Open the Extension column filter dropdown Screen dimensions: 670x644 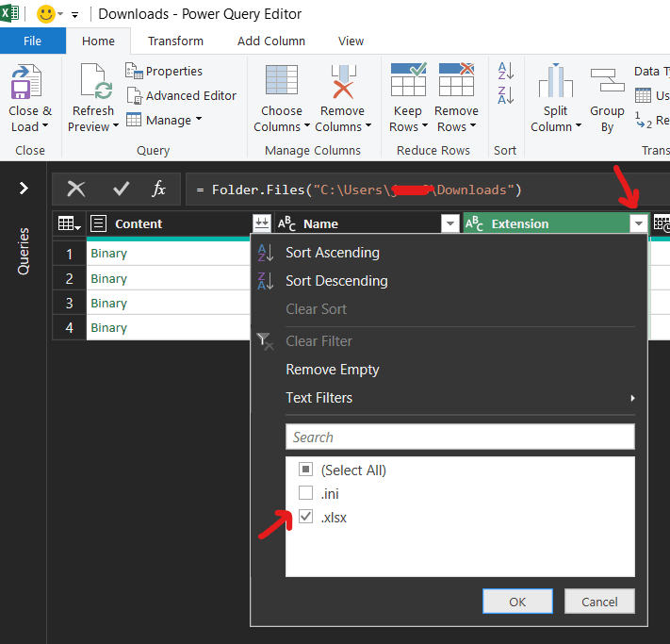(639, 223)
